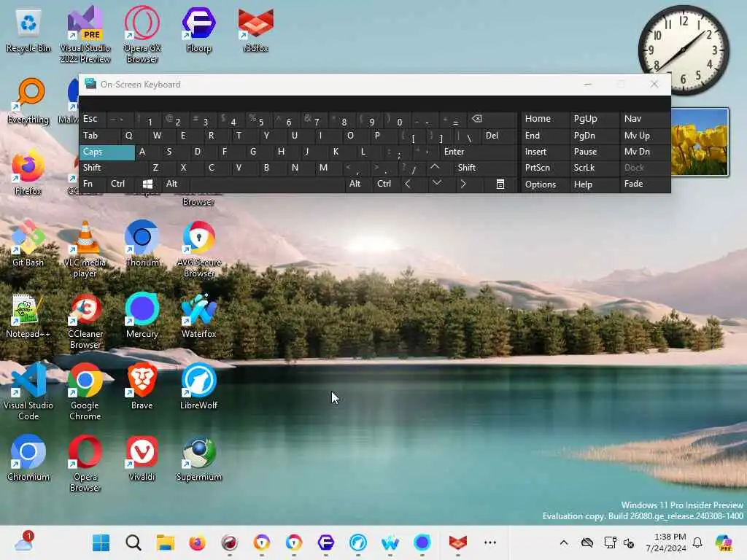The width and height of the screenshot is (747, 560).
Task: Select the Notepad++ desktop shortcut
Action: pos(28,316)
